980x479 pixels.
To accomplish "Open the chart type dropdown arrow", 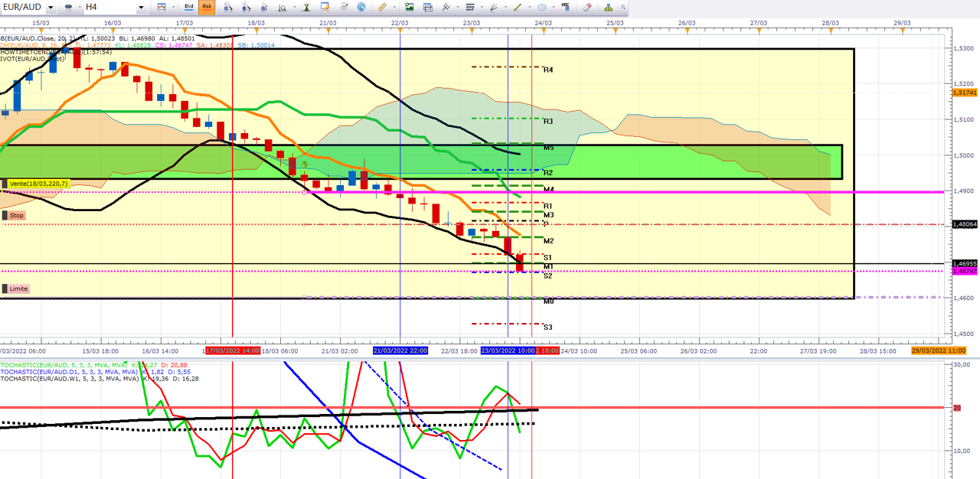I will pos(172,7).
